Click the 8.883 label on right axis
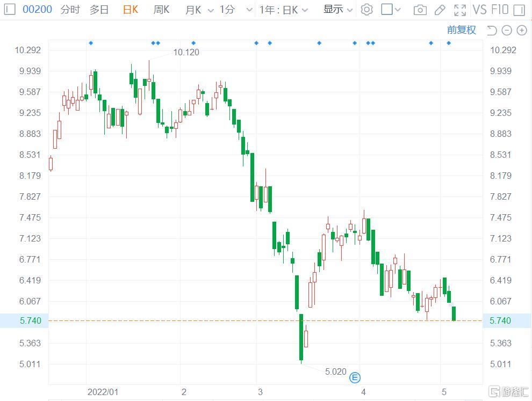This screenshot has width=532, height=401. pyautogui.click(x=500, y=134)
